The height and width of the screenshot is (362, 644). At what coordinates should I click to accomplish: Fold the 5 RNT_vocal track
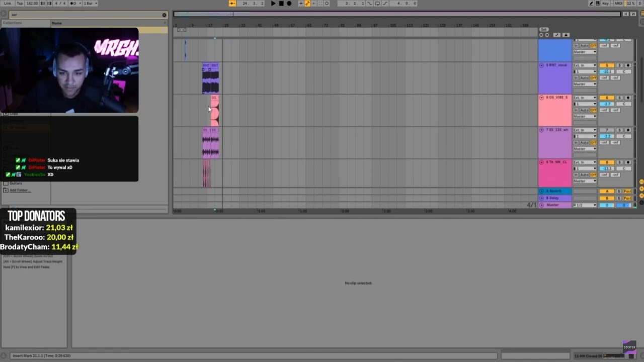pyautogui.click(x=542, y=65)
